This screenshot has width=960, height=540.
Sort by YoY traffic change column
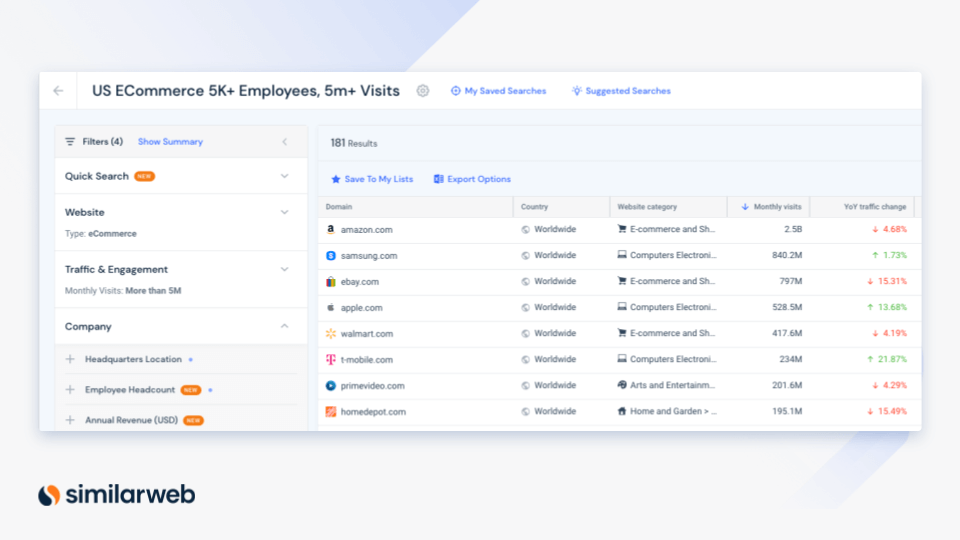pos(875,207)
